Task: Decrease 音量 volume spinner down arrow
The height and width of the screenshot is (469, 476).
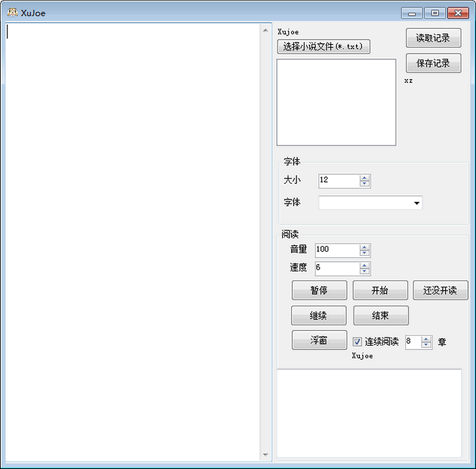Action: click(x=364, y=253)
